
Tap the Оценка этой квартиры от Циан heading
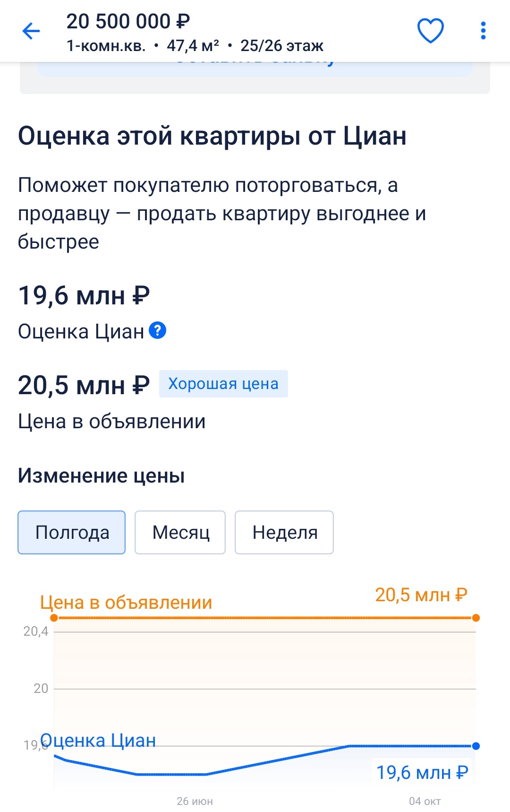point(212,136)
